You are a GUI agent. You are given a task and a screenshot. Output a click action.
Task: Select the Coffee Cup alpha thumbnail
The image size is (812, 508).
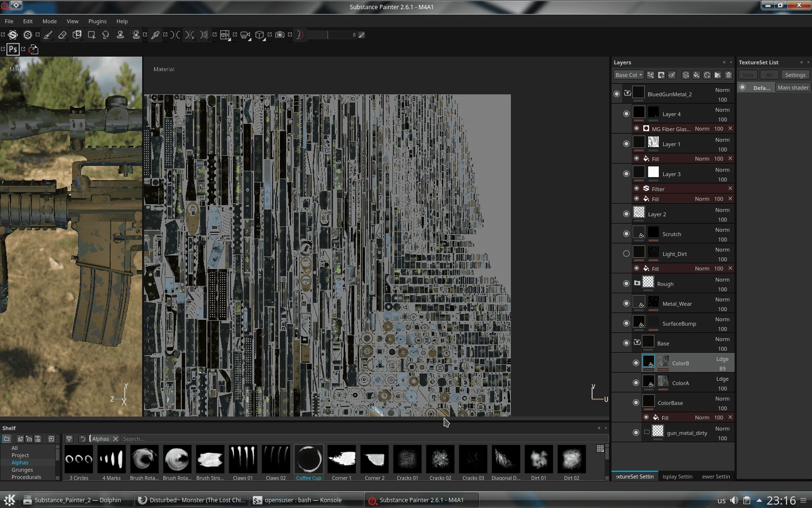click(x=308, y=459)
